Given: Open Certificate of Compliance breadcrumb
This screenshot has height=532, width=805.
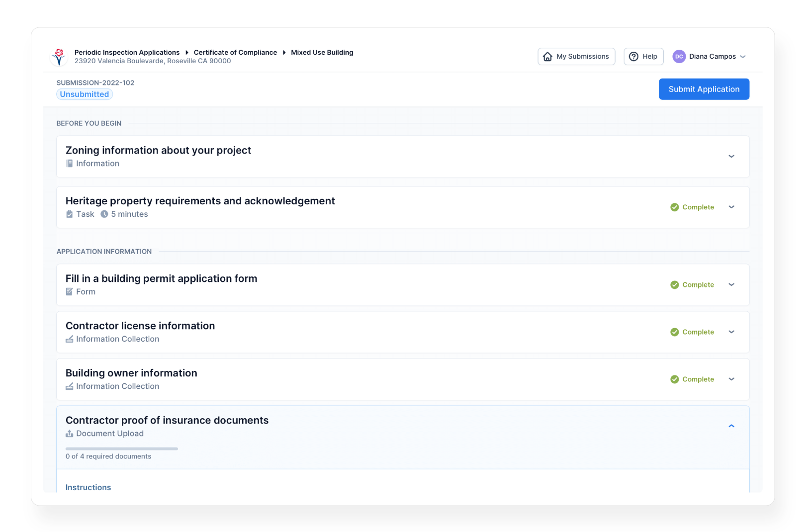Looking at the screenshot, I should tap(235, 52).
